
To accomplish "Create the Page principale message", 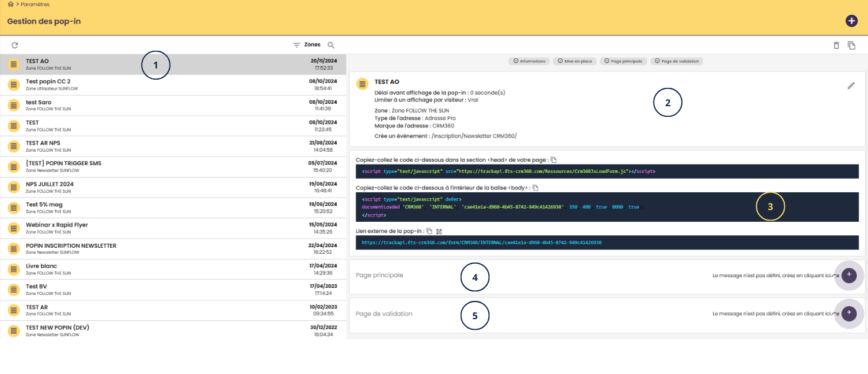I will [849, 275].
